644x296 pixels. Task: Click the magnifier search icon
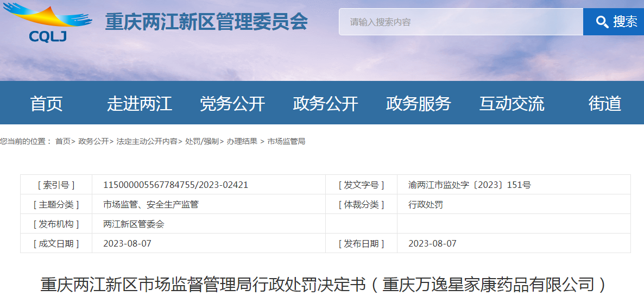[x=602, y=22]
